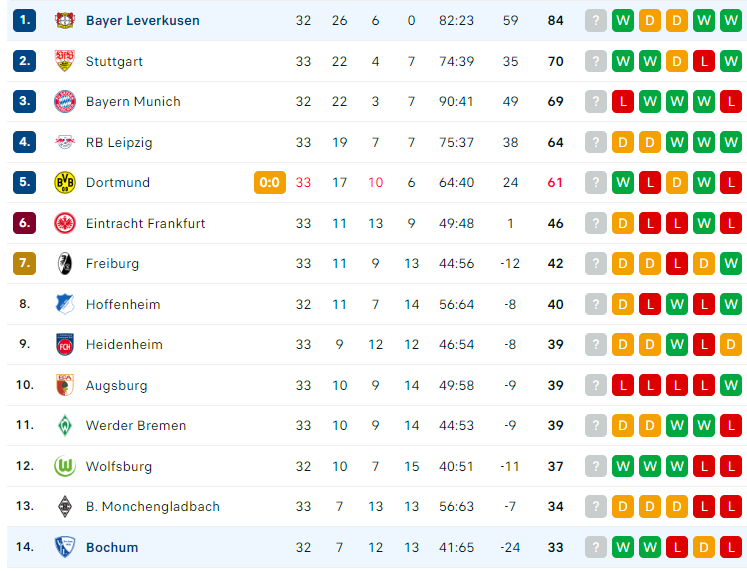Click the Eintracht Frankfurt eagle crest
This screenshot has width=747, height=571.
point(65,223)
